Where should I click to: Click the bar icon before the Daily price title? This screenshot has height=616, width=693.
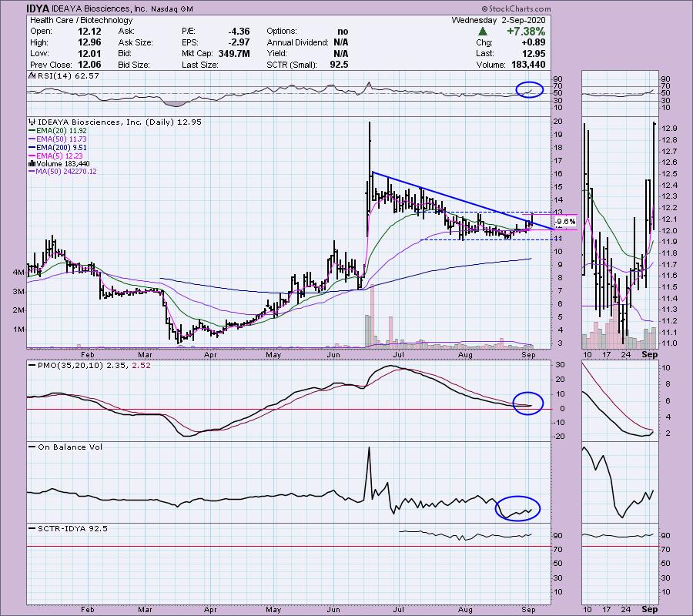coord(32,122)
